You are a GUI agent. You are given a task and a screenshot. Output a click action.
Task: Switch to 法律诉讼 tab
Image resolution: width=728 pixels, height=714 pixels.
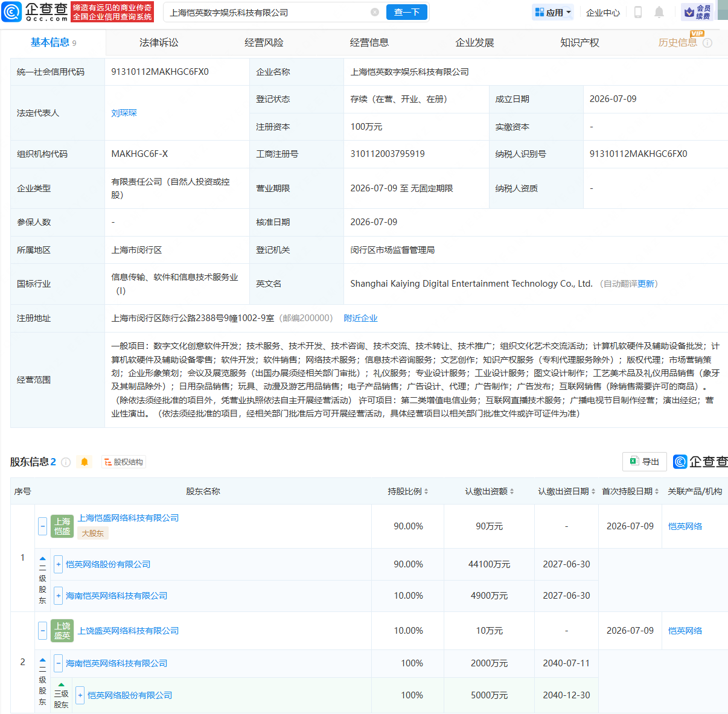point(159,43)
